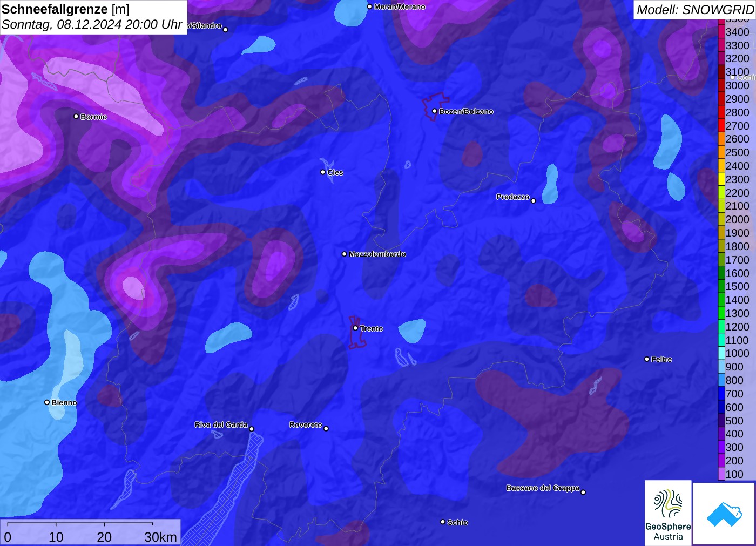
Task: Click the Riva del Garda marker dot
Action: point(252,429)
